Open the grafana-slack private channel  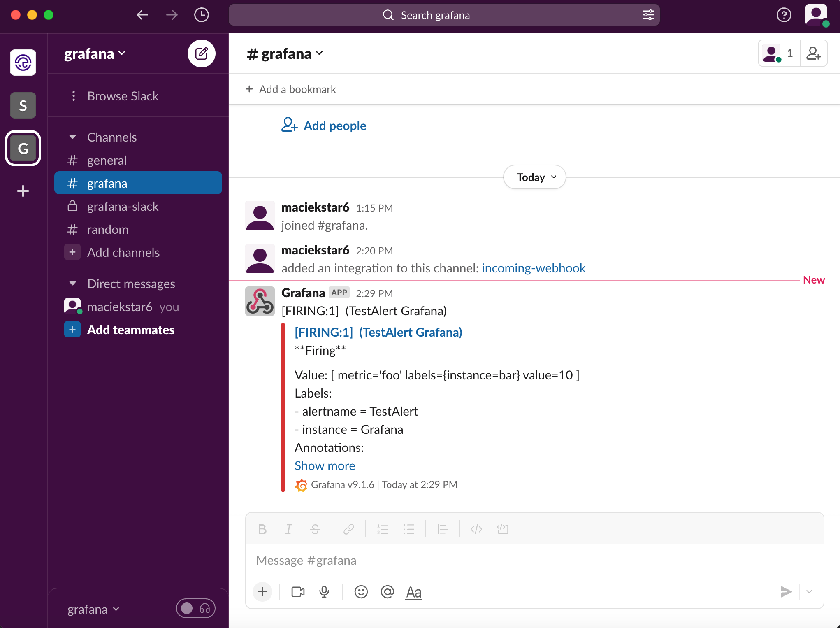point(138,206)
